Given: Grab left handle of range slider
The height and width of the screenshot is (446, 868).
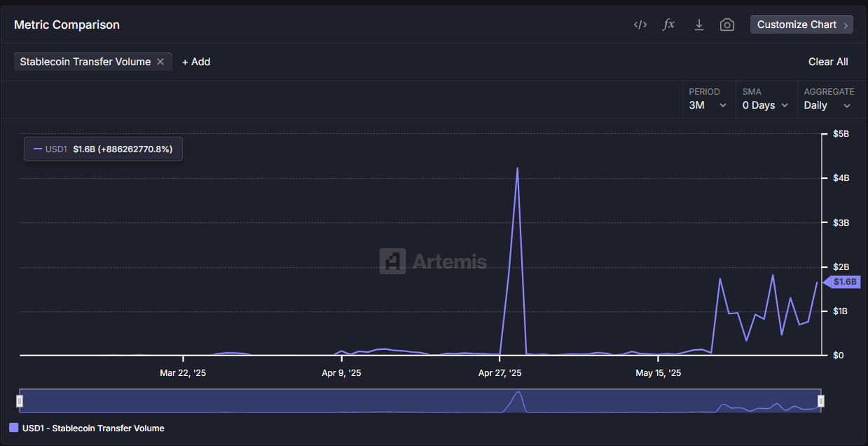Looking at the screenshot, I should tap(20, 401).
